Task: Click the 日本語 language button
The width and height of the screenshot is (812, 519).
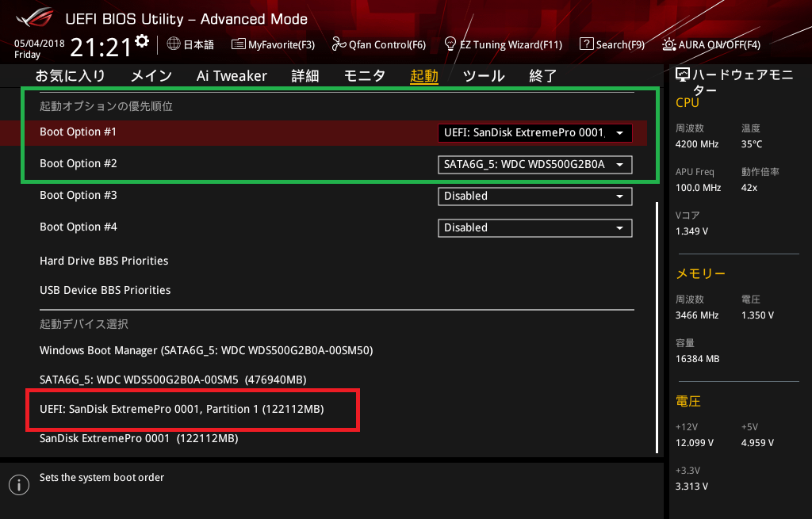Action: click(x=198, y=45)
